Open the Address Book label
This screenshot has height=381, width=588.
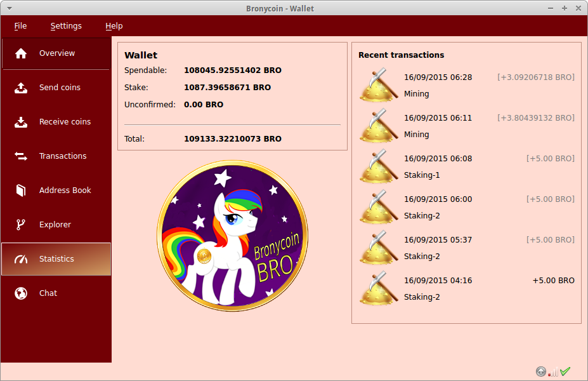click(65, 190)
